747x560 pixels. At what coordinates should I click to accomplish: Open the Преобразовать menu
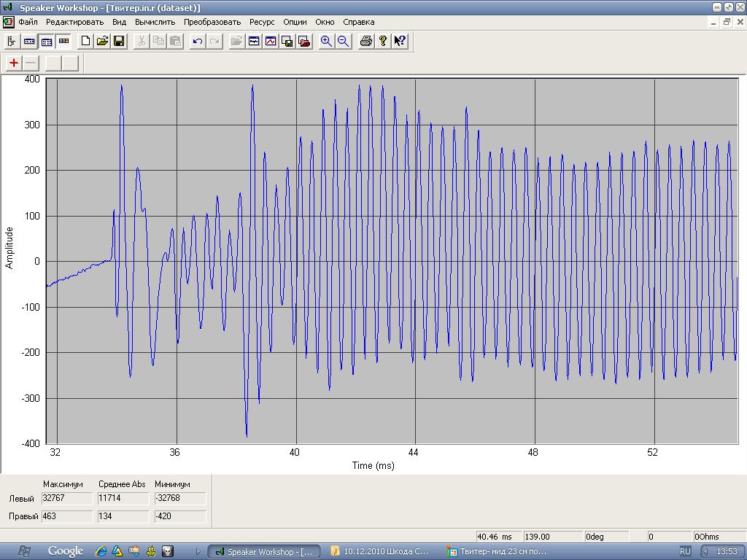point(212,22)
